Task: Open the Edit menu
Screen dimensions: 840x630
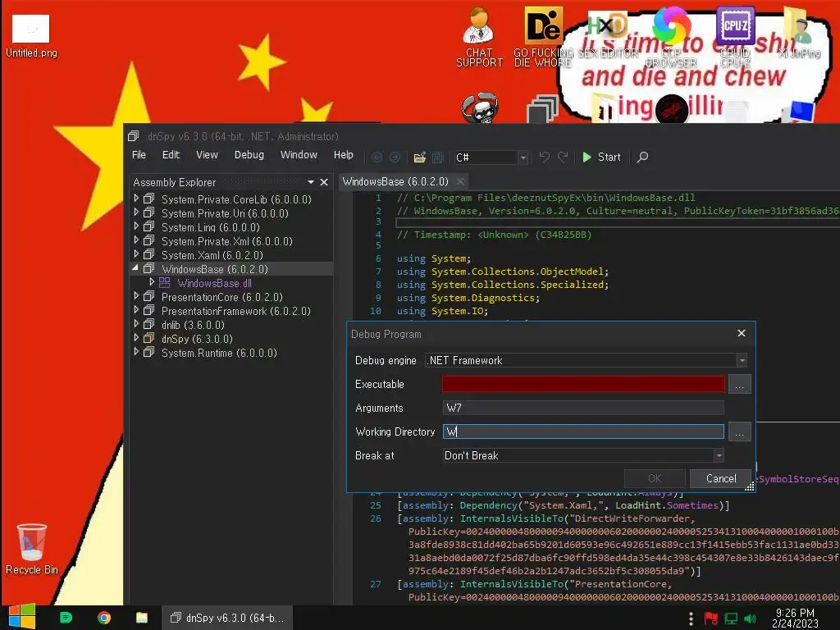Action: pos(171,155)
